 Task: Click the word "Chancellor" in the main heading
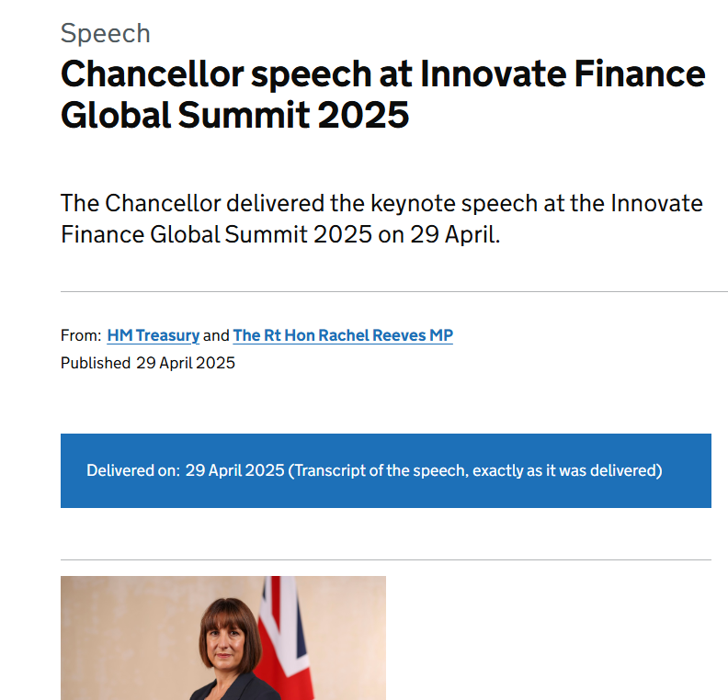pyautogui.click(x=153, y=74)
